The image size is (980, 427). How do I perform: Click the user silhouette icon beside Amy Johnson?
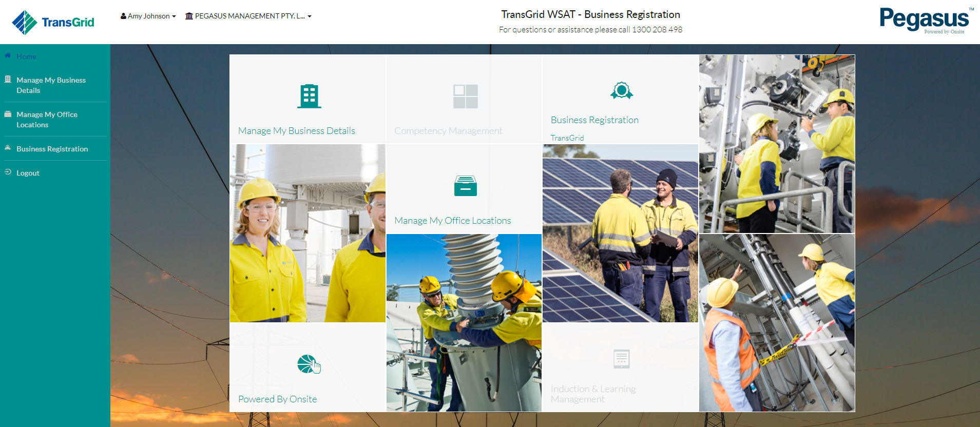click(x=123, y=16)
